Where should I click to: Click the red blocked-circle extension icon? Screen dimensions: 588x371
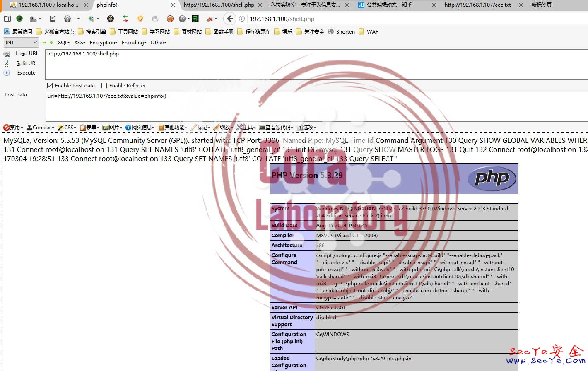[x=170, y=19]
